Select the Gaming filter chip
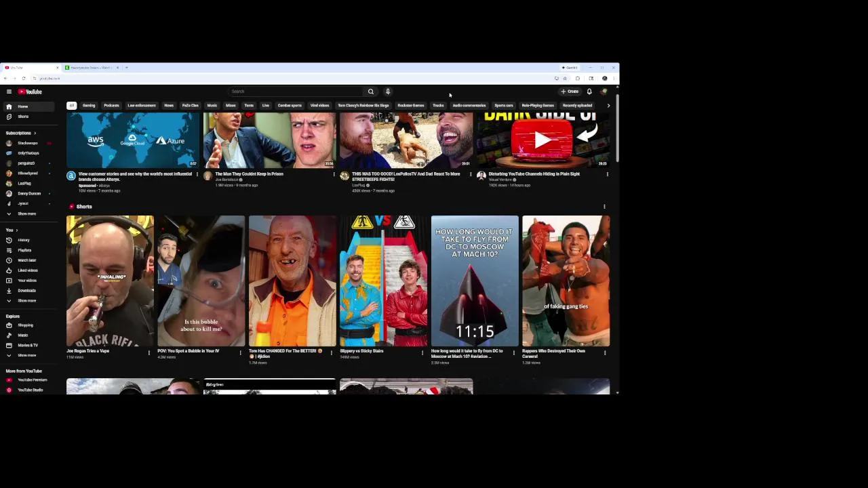868x488 pixels. pos(89,106)
